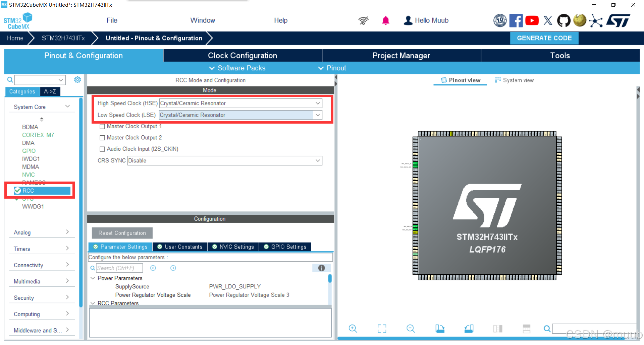Image resolution: width=644 pixels, height=345 pixels.
Task: Click the notification bell icon
Action: 386,20
